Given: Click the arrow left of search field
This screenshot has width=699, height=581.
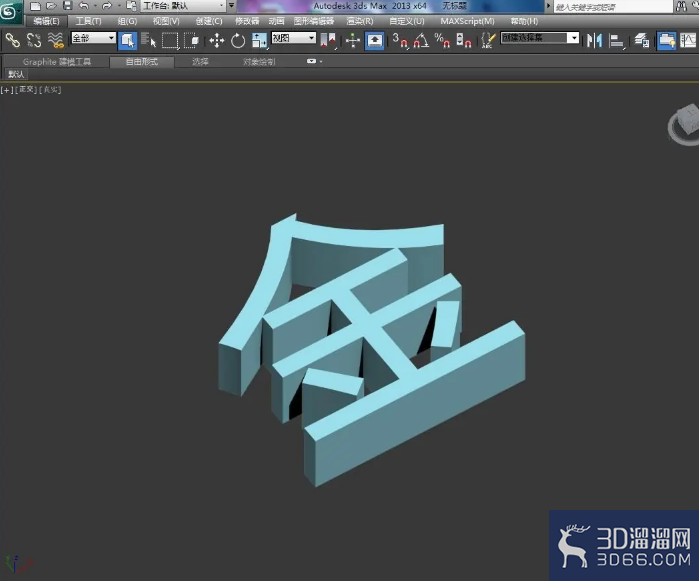Looking at the screenshot, I should 548,6.
